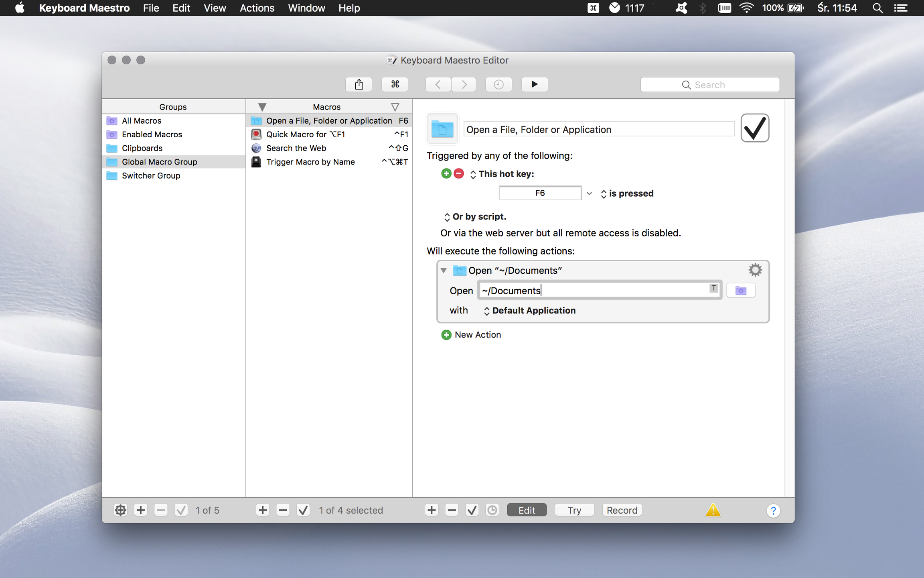924x578 pixels.
Task: Open the 'is pressed' popup menu
Action: coord(627,193)
